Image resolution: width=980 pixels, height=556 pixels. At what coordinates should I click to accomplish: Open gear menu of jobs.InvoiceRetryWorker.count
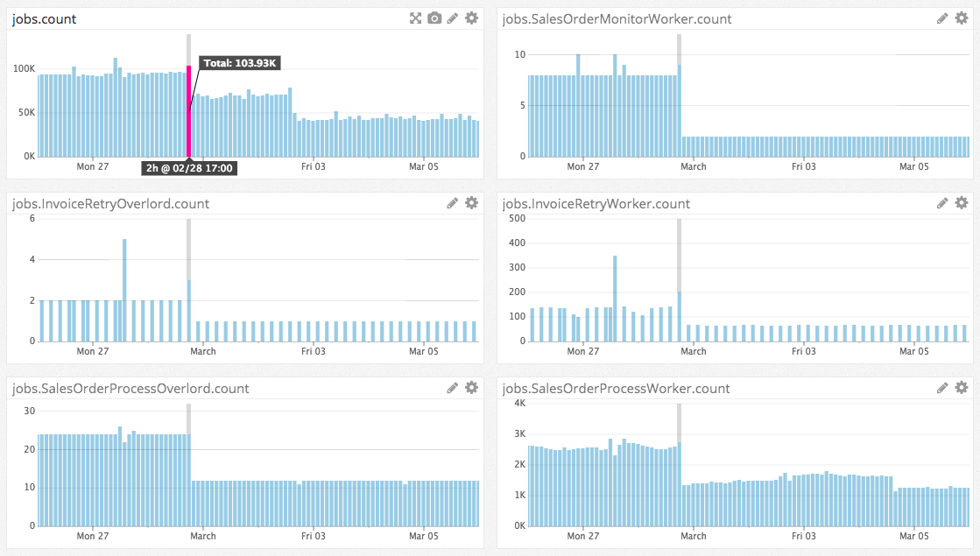click(962, 202)
